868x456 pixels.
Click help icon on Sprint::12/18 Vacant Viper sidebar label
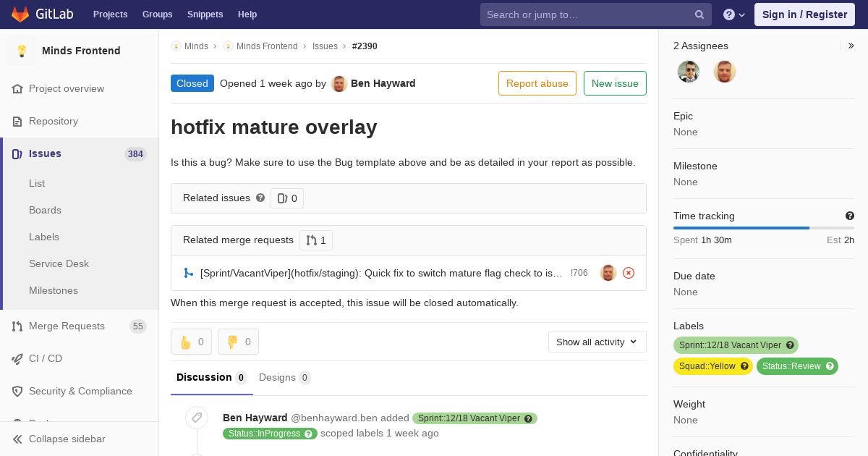coord(791,345)
